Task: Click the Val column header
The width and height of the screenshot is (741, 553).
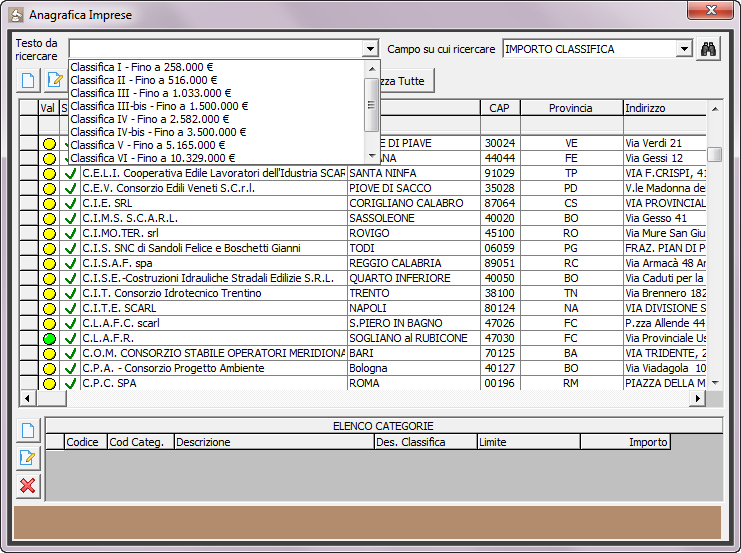Action: click(x=48, y=108)
